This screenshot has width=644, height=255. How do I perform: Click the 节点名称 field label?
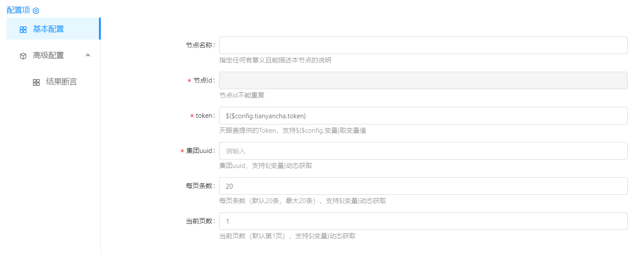tap(200, 45)
